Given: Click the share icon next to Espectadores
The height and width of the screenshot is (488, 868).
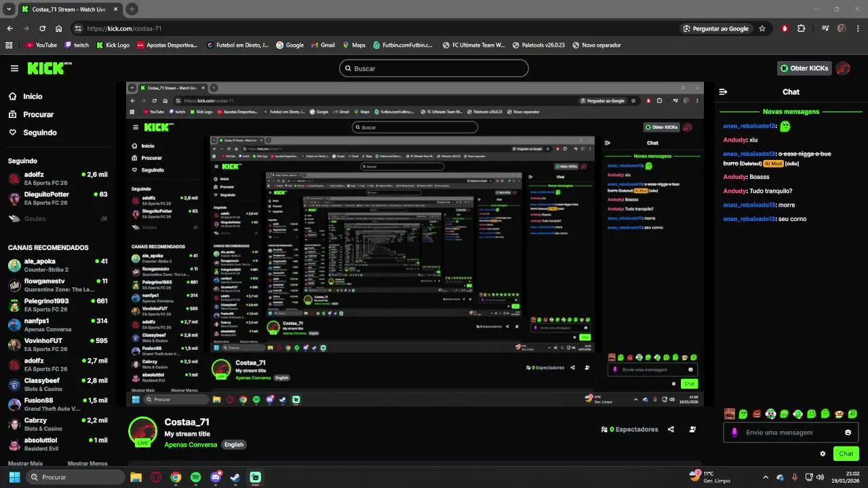Looking at the screenshot, I should point(671,429).
